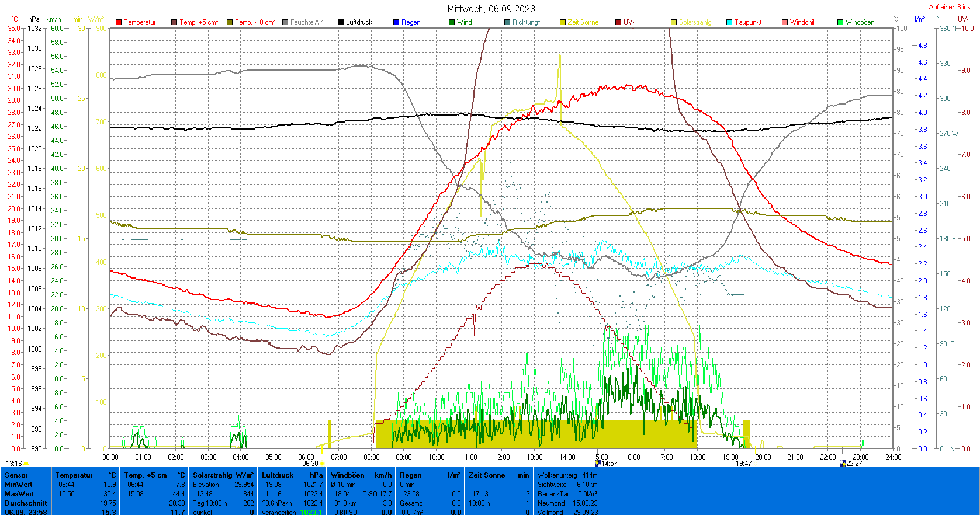Select the 'Taupunkt' legend label
Image resolution: width=980 pixels, height=515 pixels.
(x=748, y=22)
